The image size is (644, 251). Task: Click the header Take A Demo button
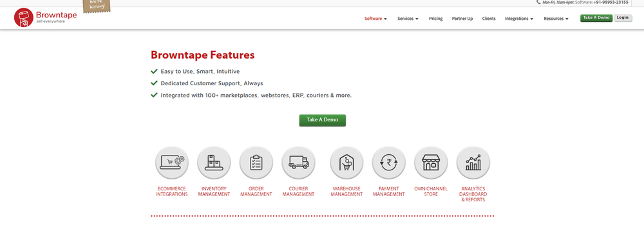[x=596, y=18]
